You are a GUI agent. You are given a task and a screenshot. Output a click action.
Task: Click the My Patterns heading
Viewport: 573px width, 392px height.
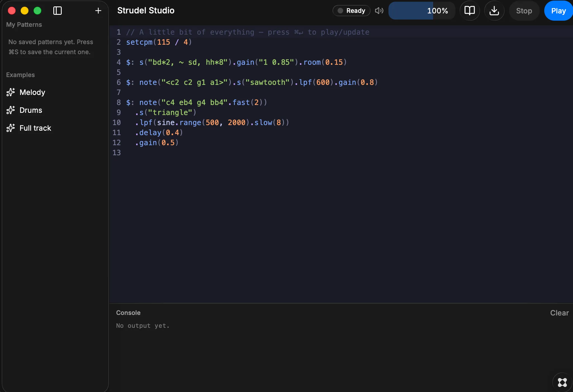(x=24, y=25)
